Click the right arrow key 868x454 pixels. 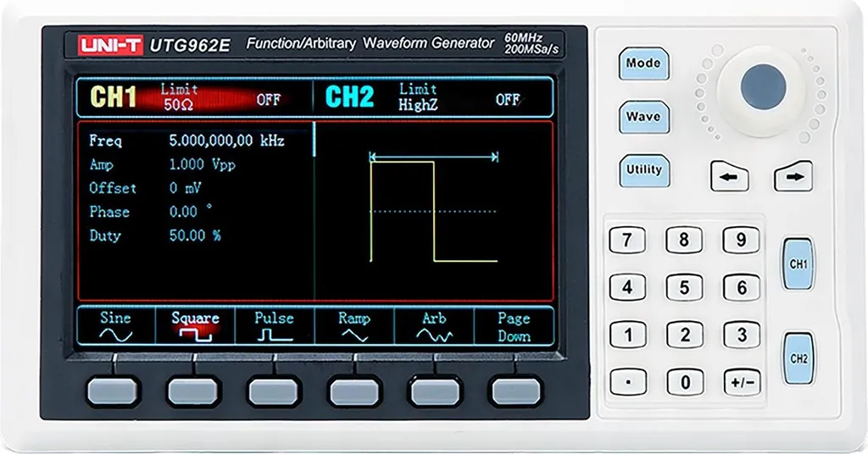coord(793,177)
